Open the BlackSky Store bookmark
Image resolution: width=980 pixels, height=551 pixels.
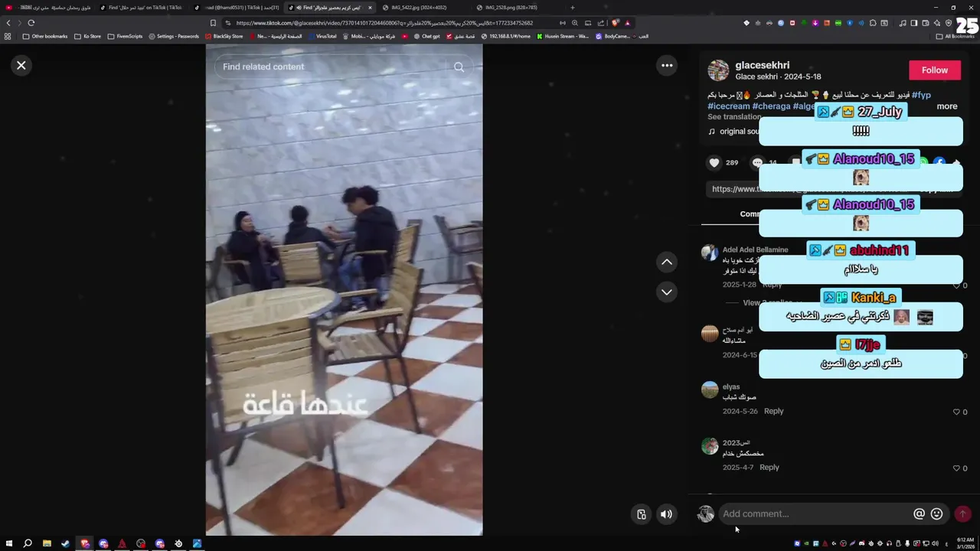click(x=224, y=36)
